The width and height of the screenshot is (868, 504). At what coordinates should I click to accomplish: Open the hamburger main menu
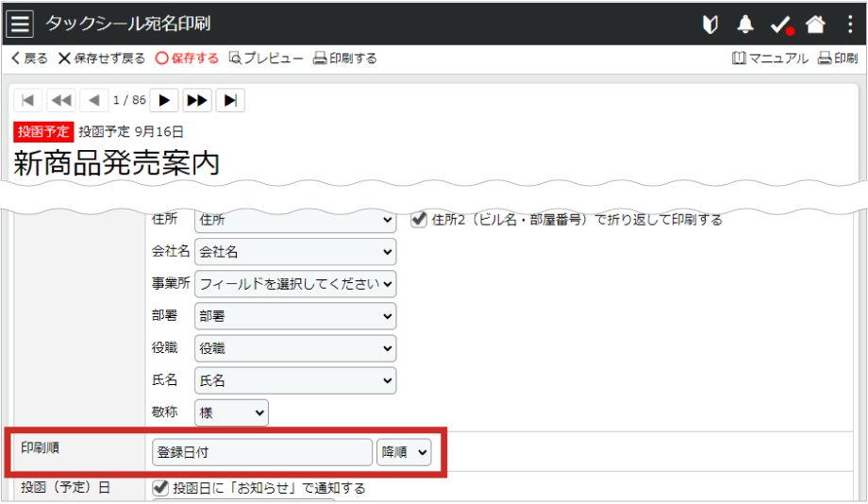pos(20,24)
